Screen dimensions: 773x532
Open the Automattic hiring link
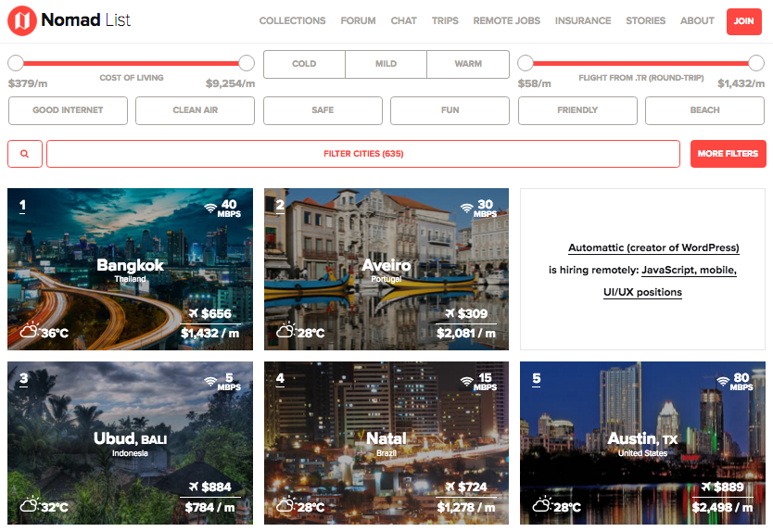[x=653, y=248]
